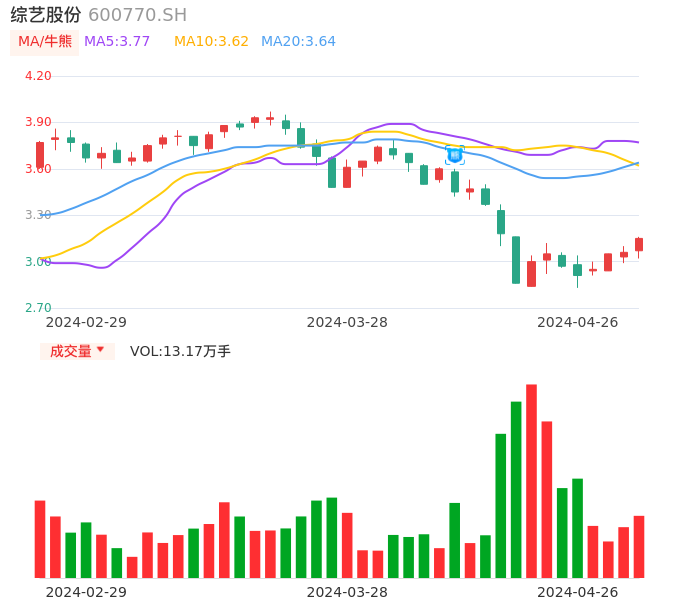Click the last red candlestick on the right
The image size is (686, 606).
(x=639, y=244)
